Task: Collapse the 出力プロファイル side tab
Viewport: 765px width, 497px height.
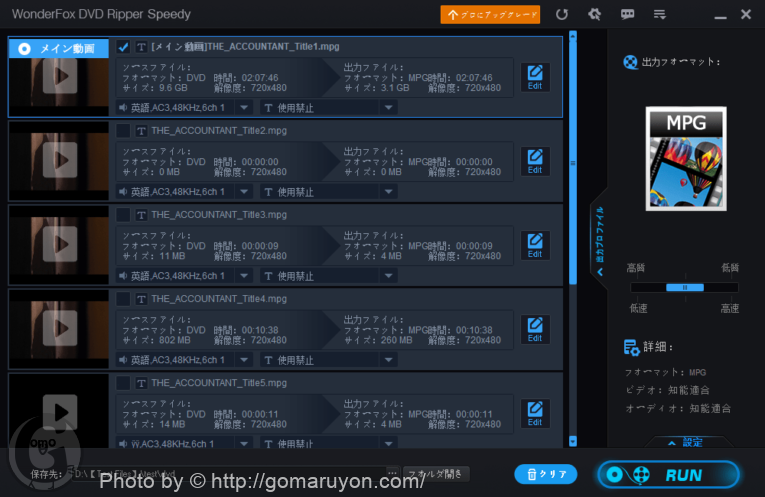Action: 600,241
